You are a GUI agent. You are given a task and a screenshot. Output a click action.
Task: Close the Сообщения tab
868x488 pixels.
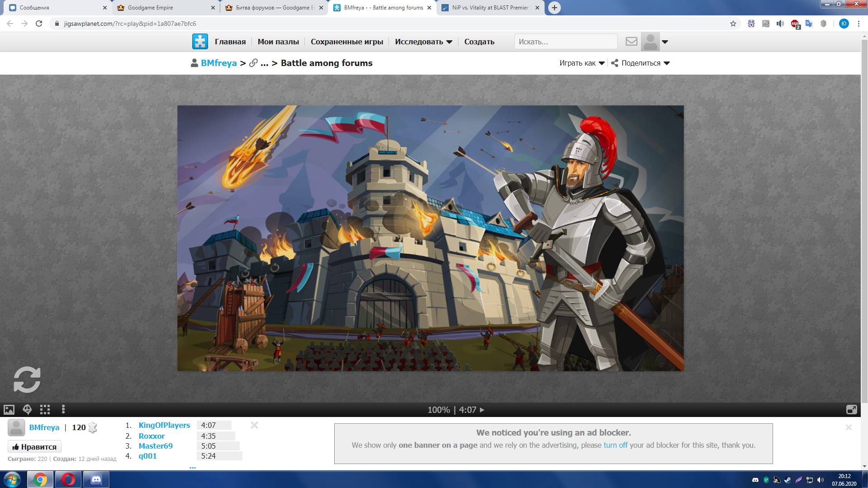coord(105,8)
